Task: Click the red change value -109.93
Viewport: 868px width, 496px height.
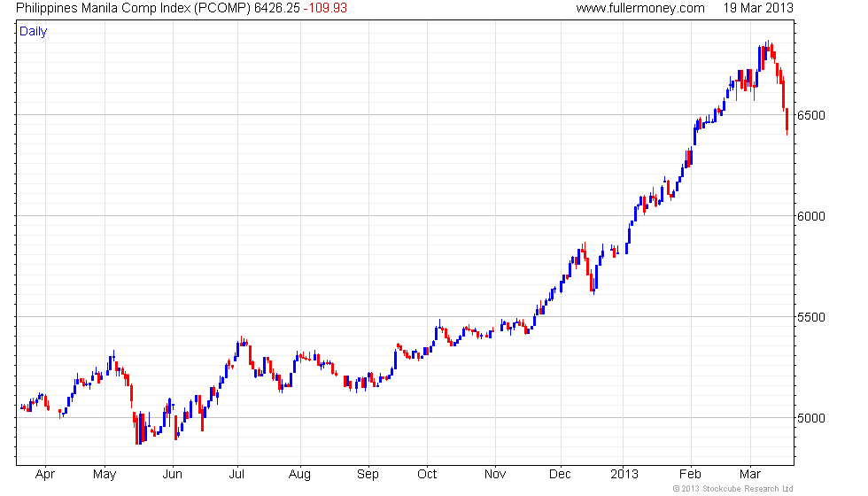Action: pos(325,8)
